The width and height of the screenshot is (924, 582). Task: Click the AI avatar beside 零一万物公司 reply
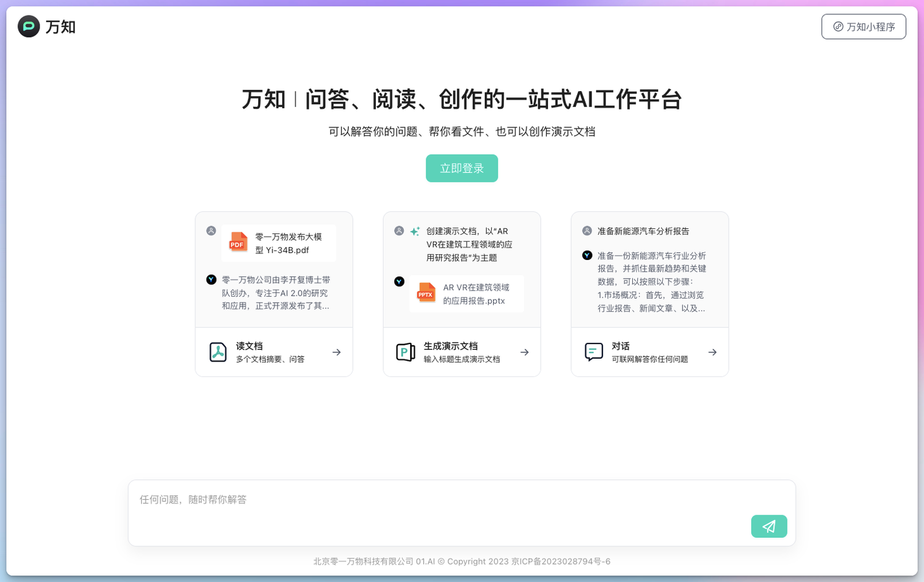click(211, 280)
